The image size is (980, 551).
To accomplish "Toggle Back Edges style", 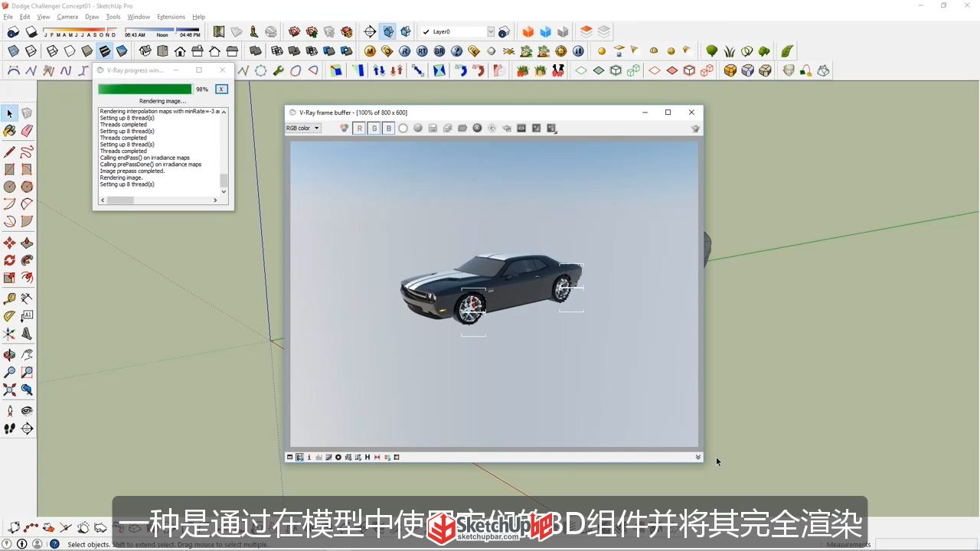I will click(x=31, y=51).
